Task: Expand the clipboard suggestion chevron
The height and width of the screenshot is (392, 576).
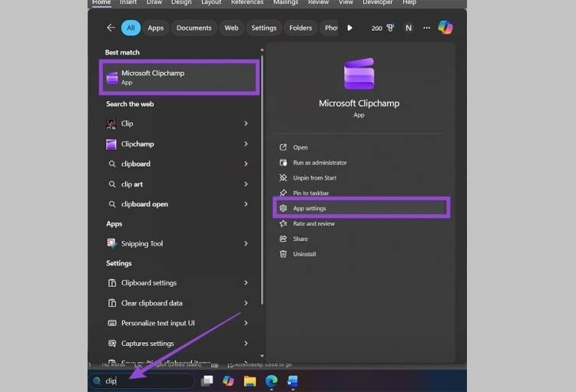Action: [x=246, y=163]
